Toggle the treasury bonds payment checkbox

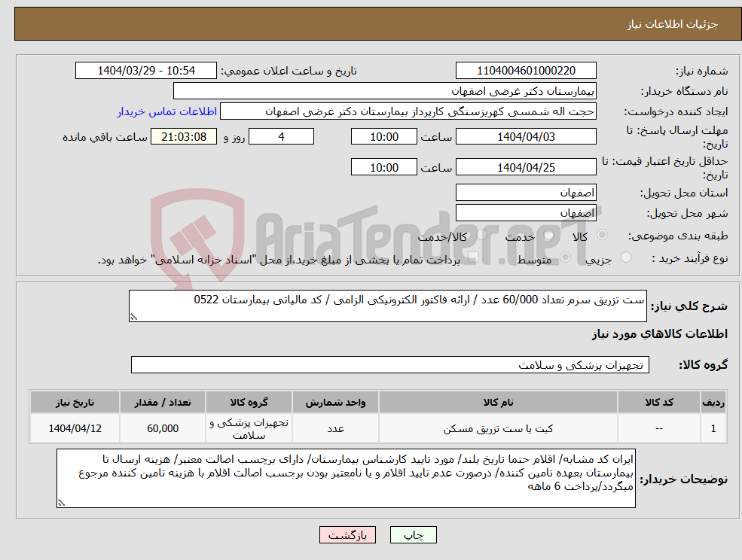pyautogui.click(x=473, y=257)
